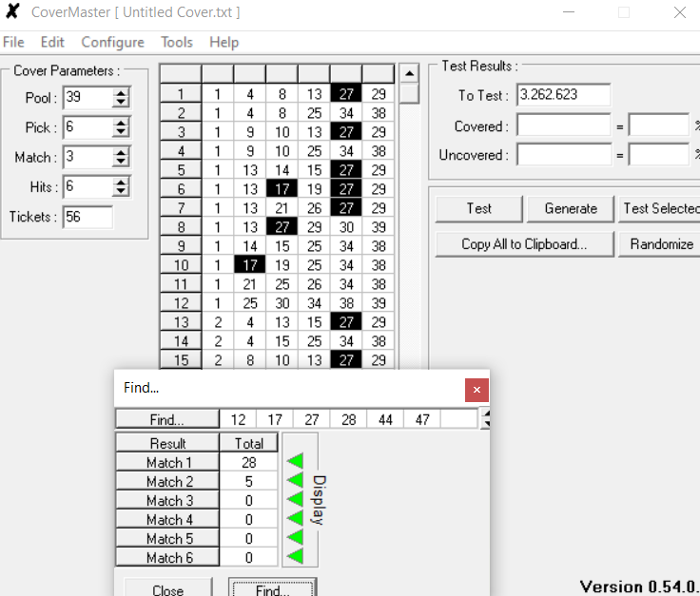Click Find number cell containing 12
Viewport: 700px width, 596px height.
pos(238,419)
